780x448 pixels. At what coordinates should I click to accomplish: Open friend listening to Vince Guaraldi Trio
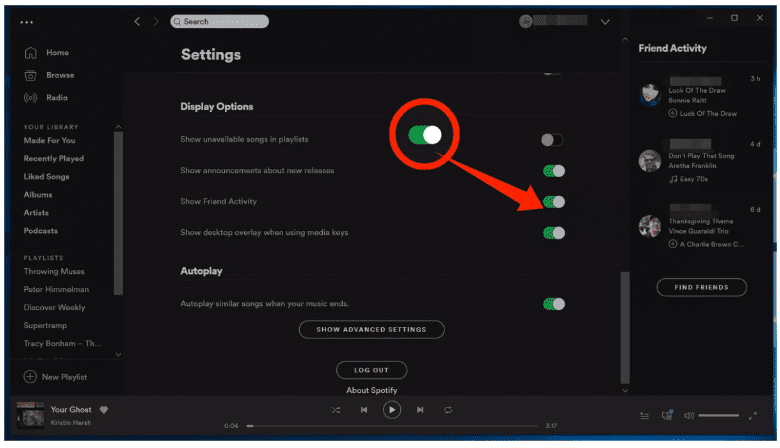(650, 226)
